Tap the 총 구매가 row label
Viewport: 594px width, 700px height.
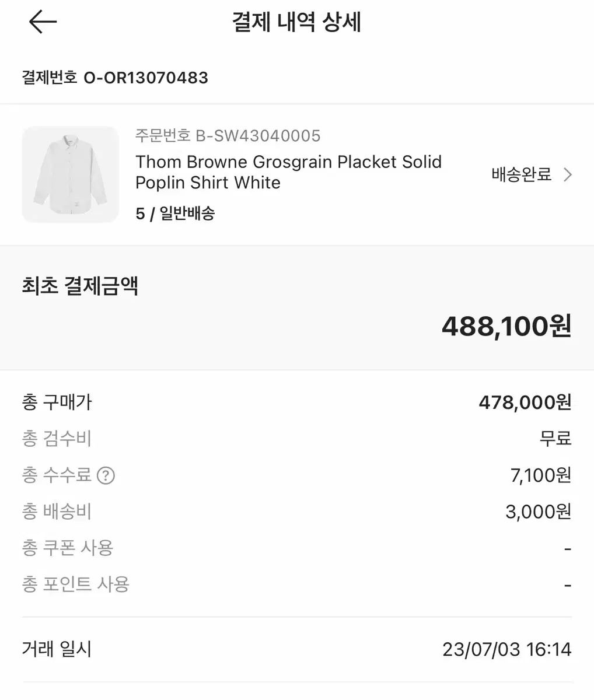click(57, 402)
